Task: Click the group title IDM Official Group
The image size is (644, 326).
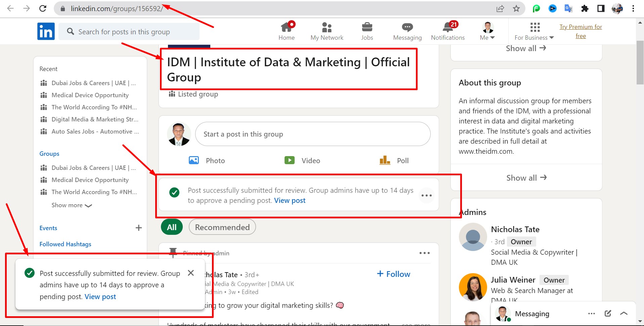Action: (288, 70)
